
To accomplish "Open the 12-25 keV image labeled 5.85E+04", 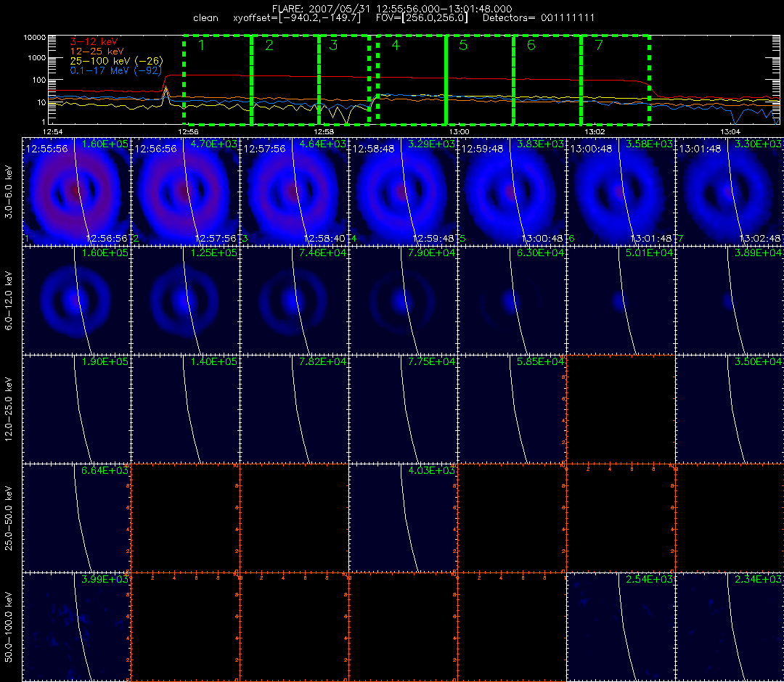I will pos(512,410).
